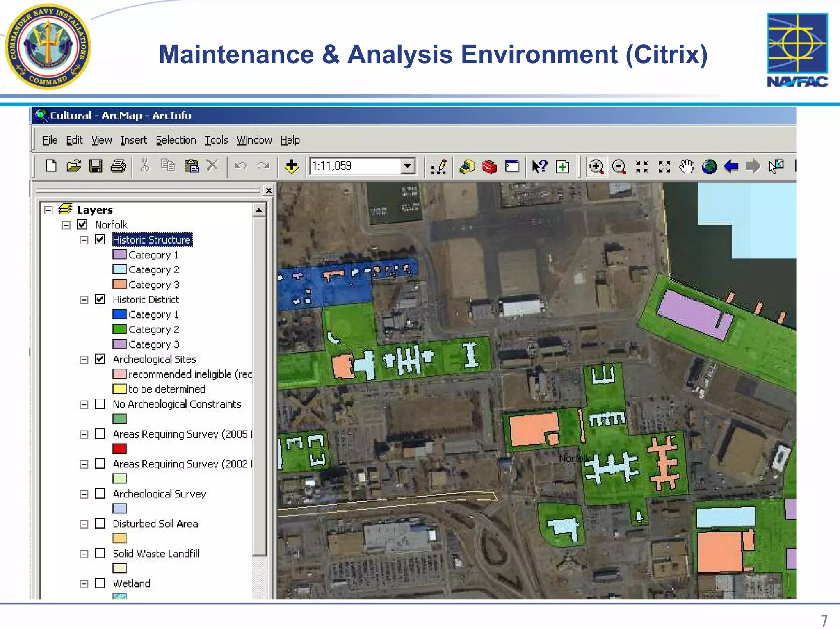This screenshot has width=840, height=629.
Task: Select the Pan hand tool
Action: (x=687, y=166)
